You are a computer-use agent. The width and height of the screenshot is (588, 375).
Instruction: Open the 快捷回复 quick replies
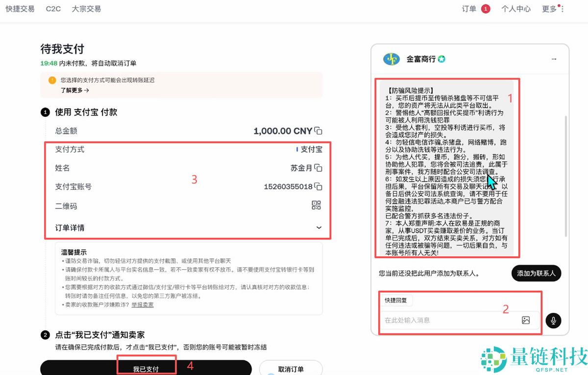pos(396,300)
